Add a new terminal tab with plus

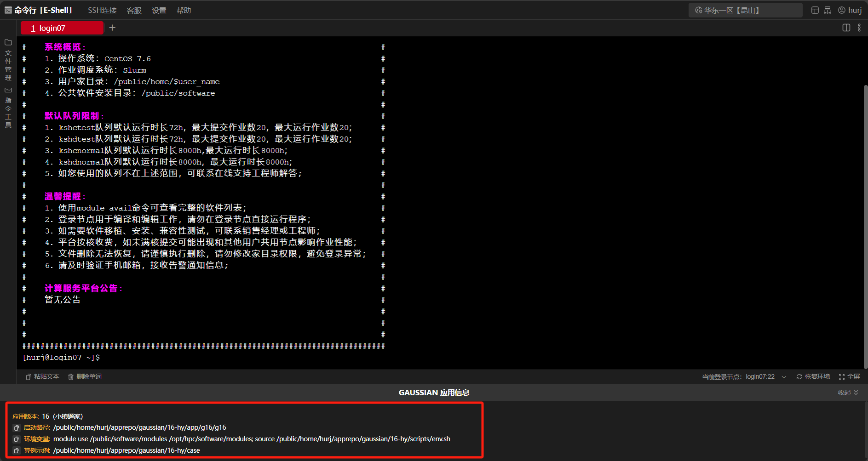(x=112, y=28)
